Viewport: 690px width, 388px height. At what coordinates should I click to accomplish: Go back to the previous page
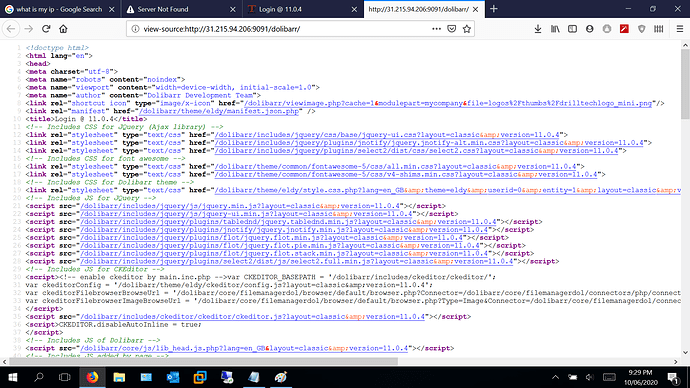(x=11, y=29)
